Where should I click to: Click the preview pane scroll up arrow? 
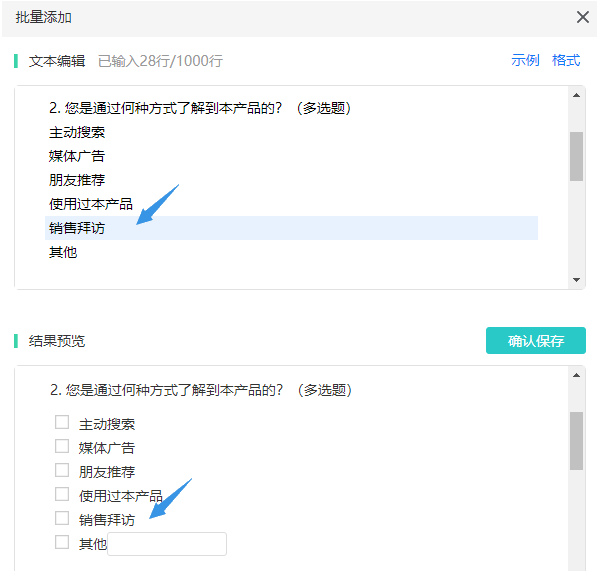tap(576, 375)
